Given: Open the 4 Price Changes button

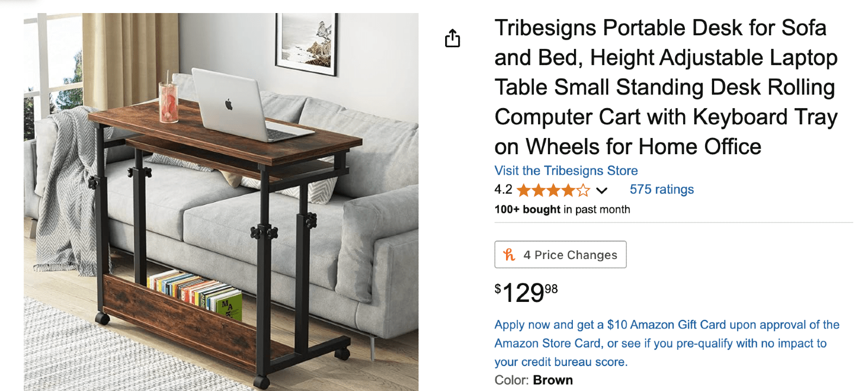Looking at the screenshot, I should pyautogui.click(x=560, y=255).
